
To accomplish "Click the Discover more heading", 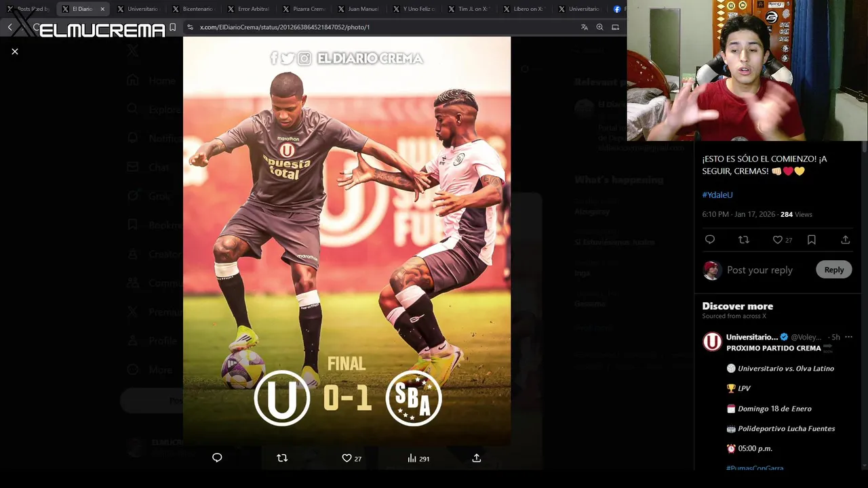I will pos(737,306).
